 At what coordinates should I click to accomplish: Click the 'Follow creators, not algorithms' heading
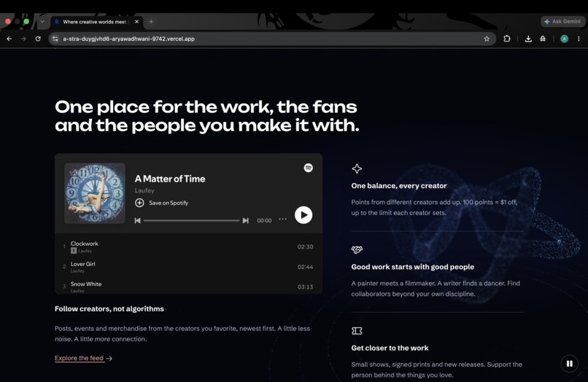pos(109,309)
